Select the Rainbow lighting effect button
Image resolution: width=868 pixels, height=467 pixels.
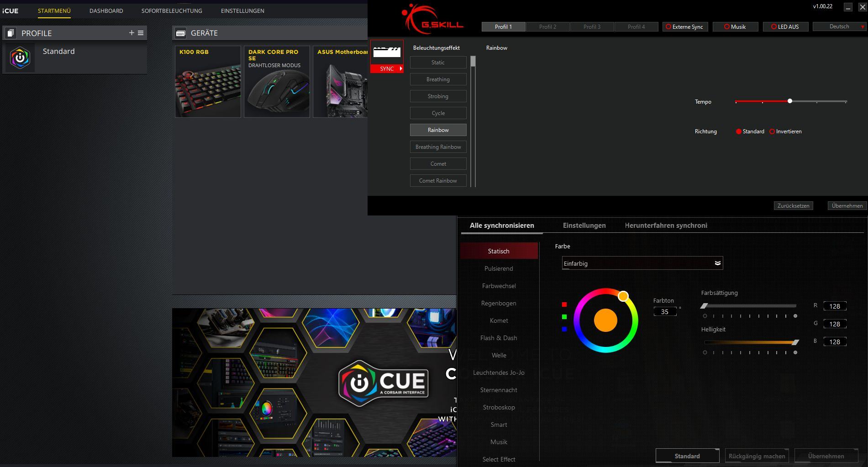tap(438, 130)
